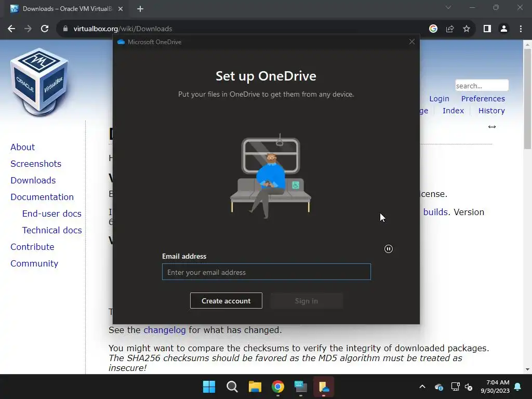This screenshot has height=399, width=532.
Task: Click the scrollbar down arrow
Action: pyautogui.click(x=527, y=369)
